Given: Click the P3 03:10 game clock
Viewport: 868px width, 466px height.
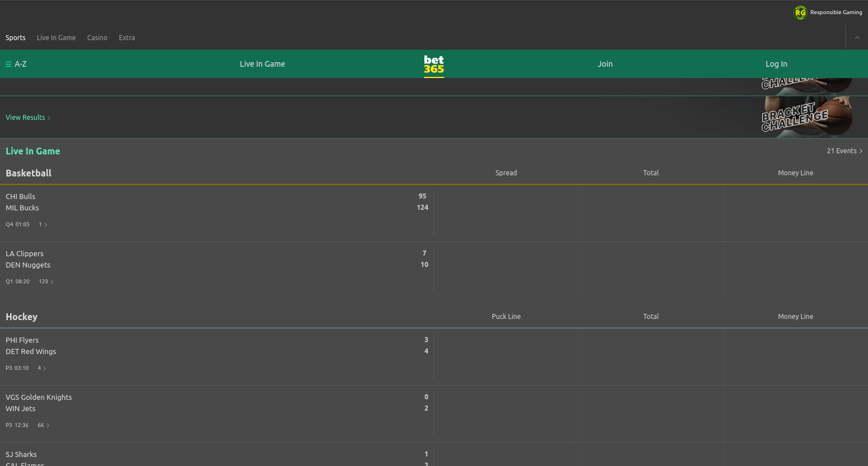Looking at the screenshot, I should coord(17,368).
